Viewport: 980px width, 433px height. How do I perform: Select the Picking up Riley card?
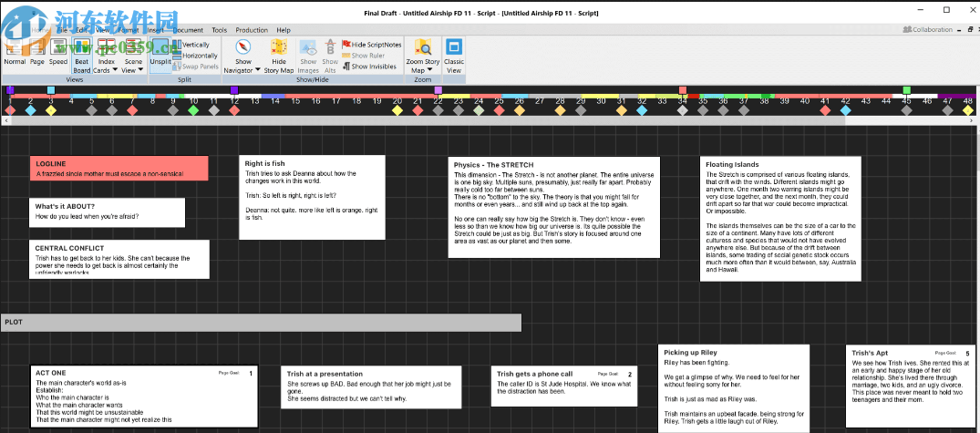734,388
